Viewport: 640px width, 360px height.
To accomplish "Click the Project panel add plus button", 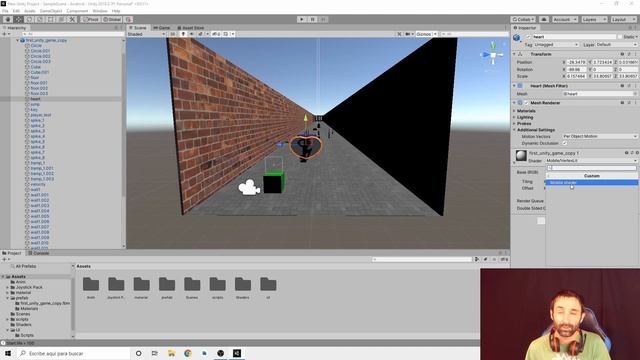I will coord(5,260).
